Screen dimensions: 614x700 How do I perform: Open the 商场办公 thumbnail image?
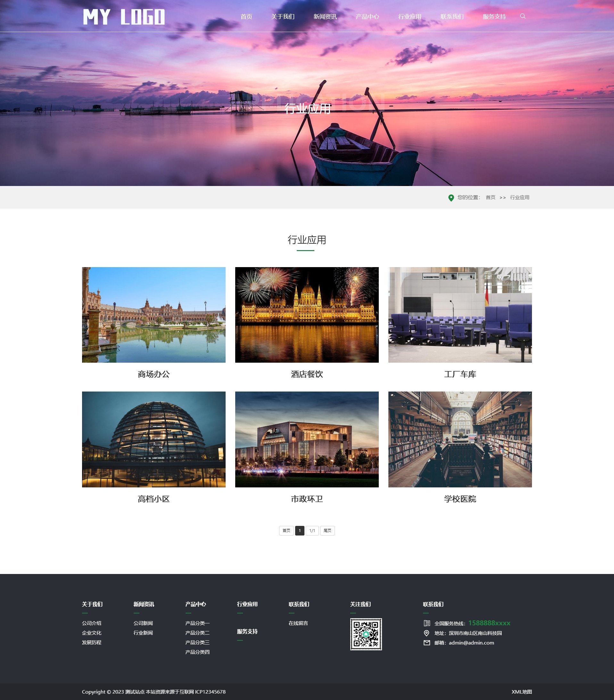pyautogui.click(x=154, y=314)
